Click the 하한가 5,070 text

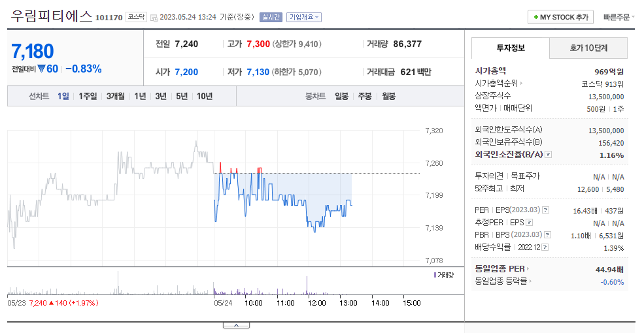[x=297, y=72]
